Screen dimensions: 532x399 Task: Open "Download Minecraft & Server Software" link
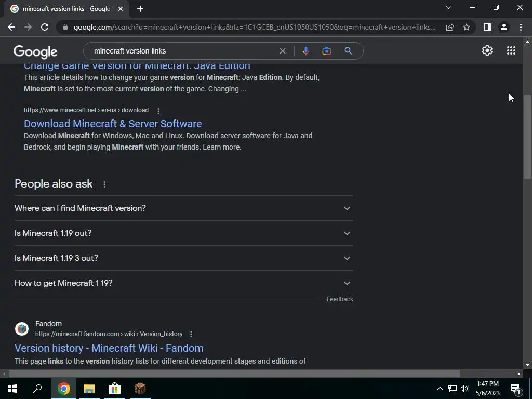click(113, 124)
